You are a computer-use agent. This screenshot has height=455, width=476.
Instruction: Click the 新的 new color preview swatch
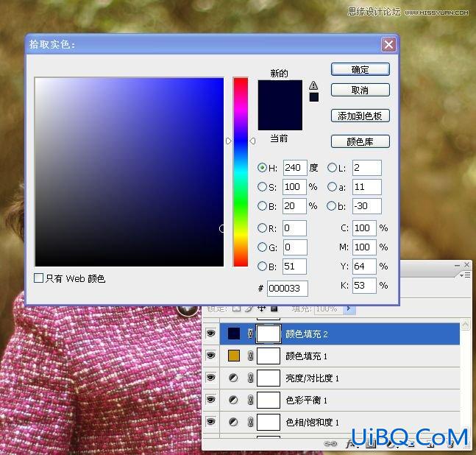point(280,93)
